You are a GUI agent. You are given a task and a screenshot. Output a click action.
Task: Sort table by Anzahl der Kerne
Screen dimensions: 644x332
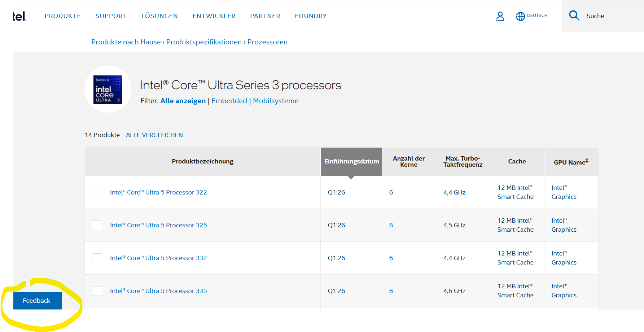pyautogui.click(x=409, y=161)
